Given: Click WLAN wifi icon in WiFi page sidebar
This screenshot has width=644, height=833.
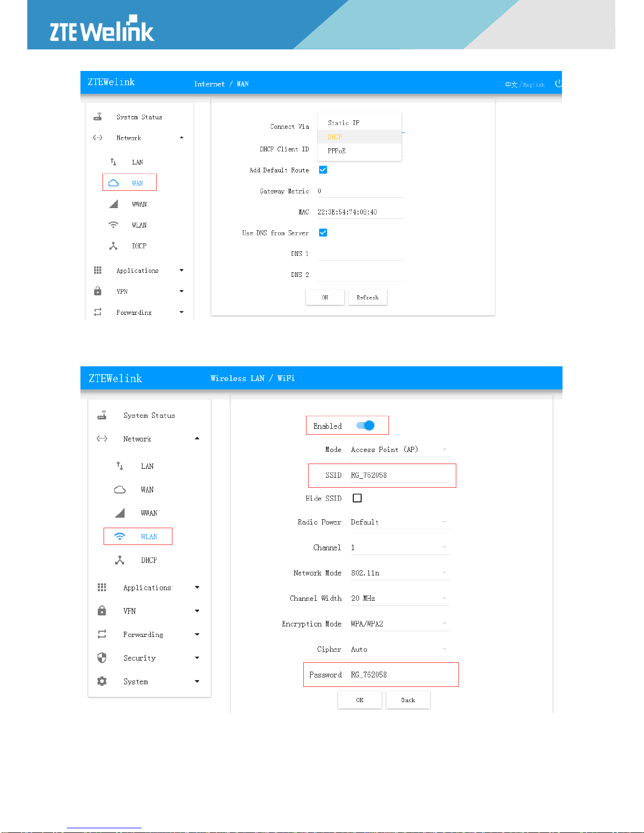Looking at the screenshot, I should (120, 537).
